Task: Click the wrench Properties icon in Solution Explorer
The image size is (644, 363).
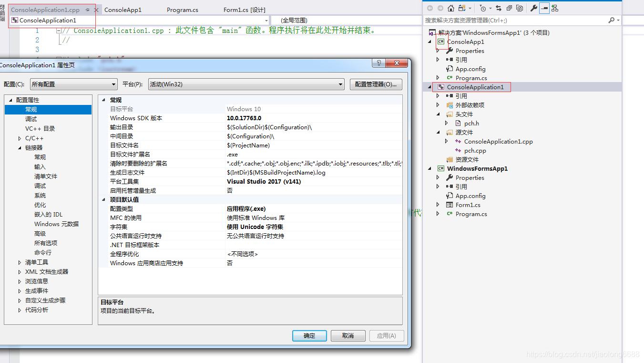Action: (x=534, y=8)
